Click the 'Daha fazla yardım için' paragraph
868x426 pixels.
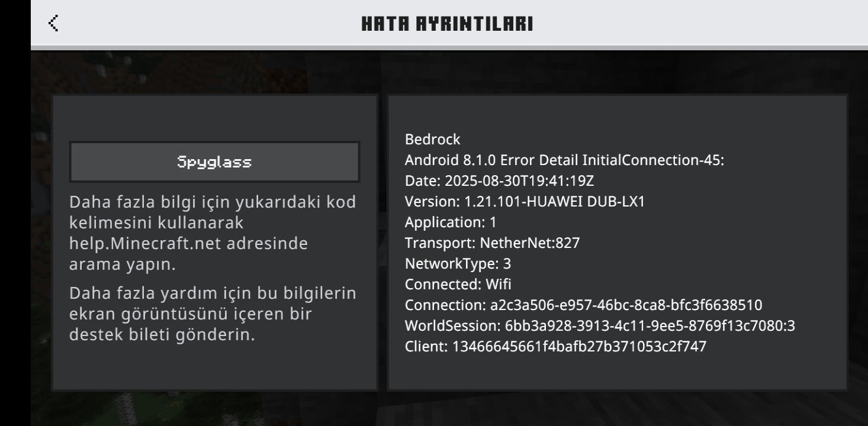[213, 314]
